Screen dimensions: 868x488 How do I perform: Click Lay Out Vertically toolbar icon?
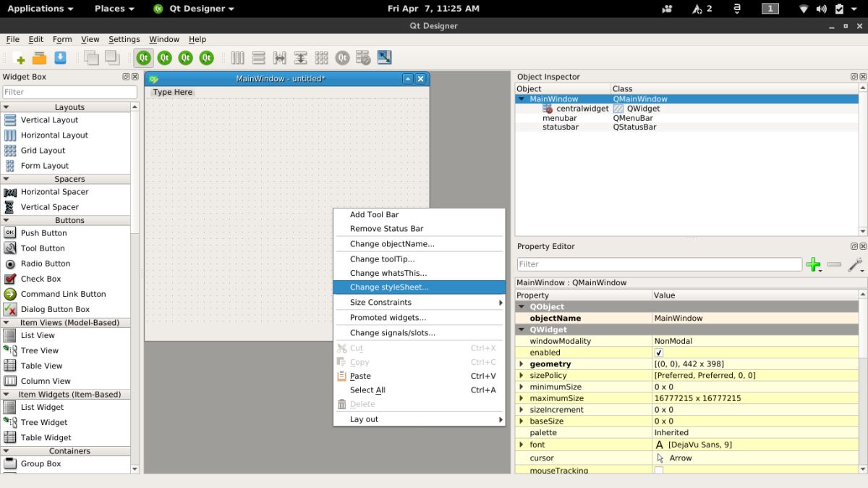pyautogui.click(x=258, y=58)
